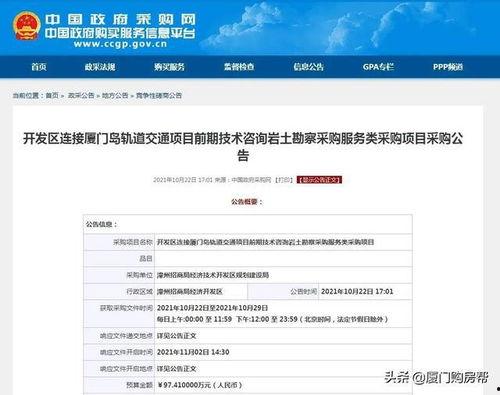Open the 监督检查 navigation menu item
Viewport: 500px width, 395px height.
(x=239, y=67)
